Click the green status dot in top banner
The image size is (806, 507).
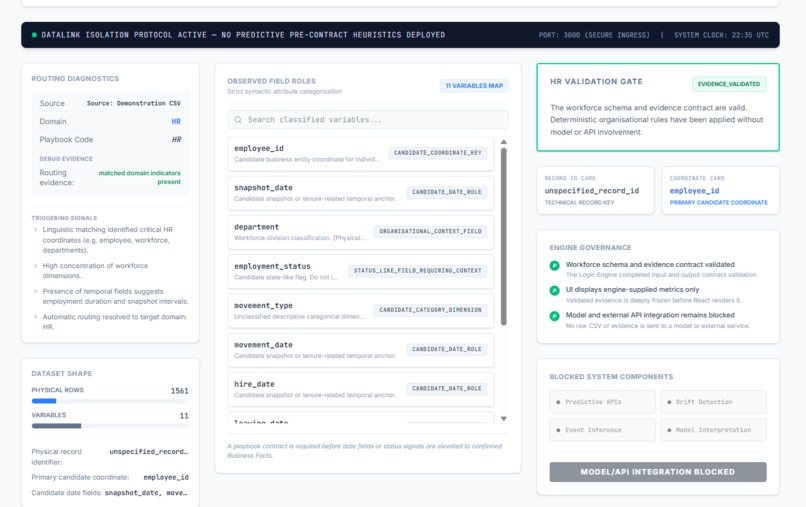(x=34, y=35)
